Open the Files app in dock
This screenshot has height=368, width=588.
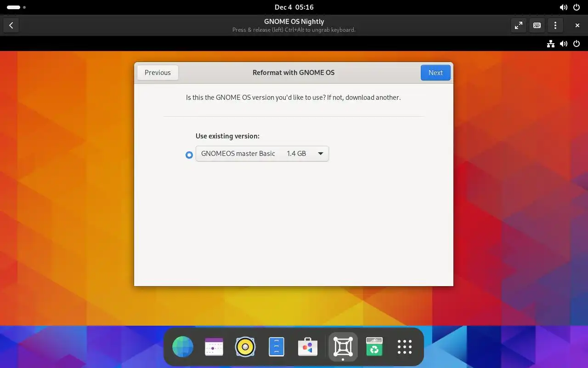pyautogui.click(x=277, y=347)
